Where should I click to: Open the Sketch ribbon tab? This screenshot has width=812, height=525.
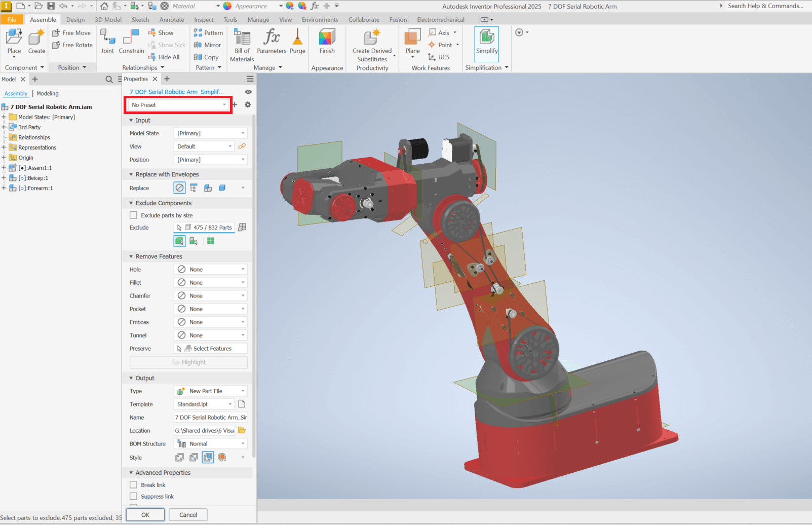pyautogui.click(x=140, y=20)
